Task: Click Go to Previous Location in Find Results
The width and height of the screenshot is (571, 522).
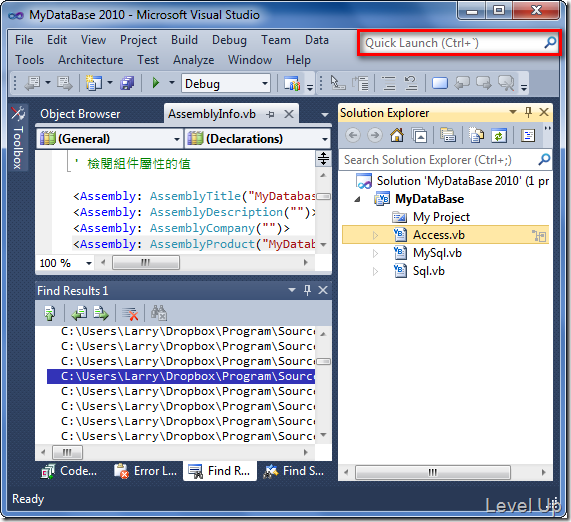Action: click(x=79, y=313)
